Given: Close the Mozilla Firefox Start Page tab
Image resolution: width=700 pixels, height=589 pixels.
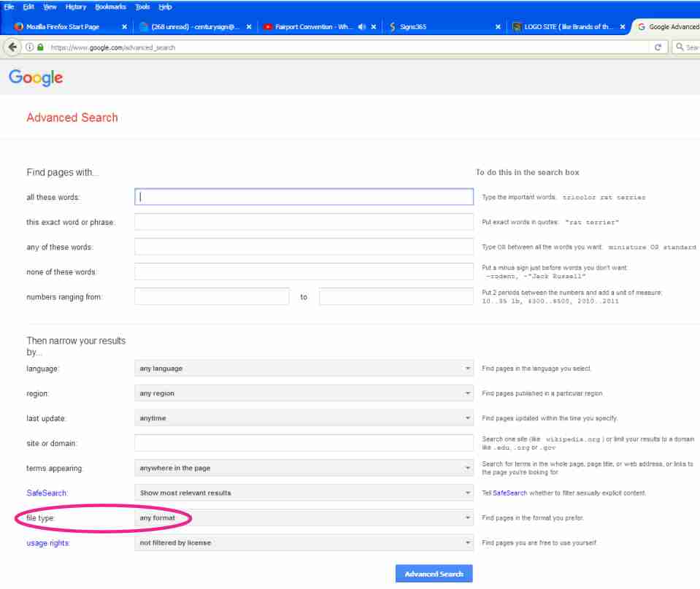Looking at the screenshot, I should (125, 27).
